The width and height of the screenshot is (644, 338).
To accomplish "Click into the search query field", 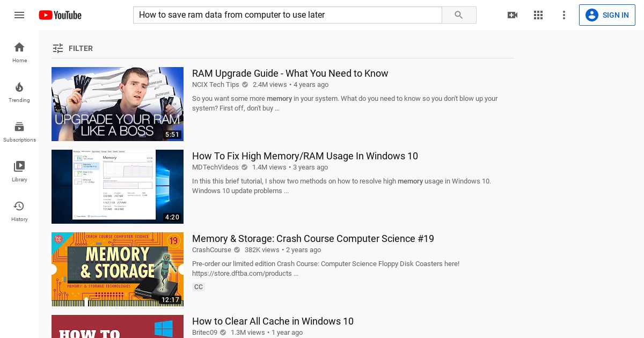I will [x=287, y=15].
